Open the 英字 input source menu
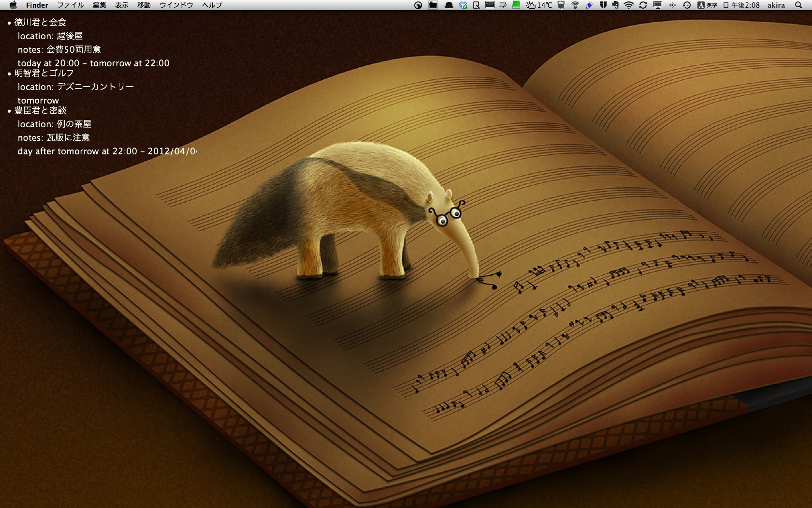 pos(708,5)
